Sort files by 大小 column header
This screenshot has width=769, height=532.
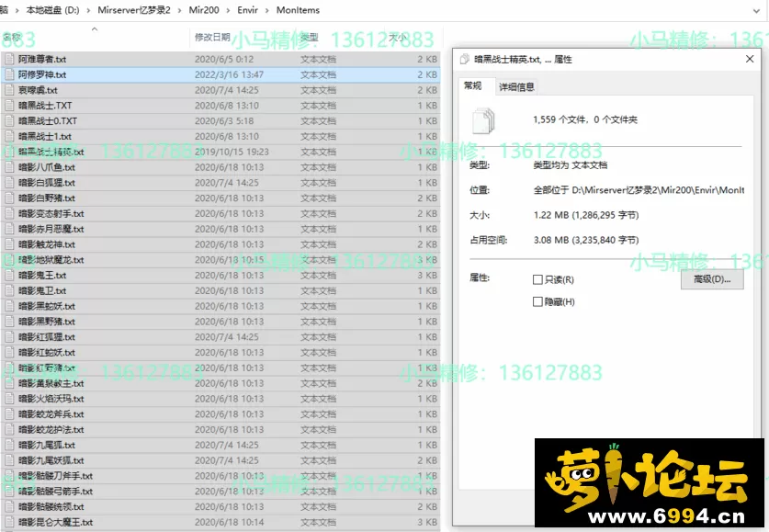tap(397, 38)
